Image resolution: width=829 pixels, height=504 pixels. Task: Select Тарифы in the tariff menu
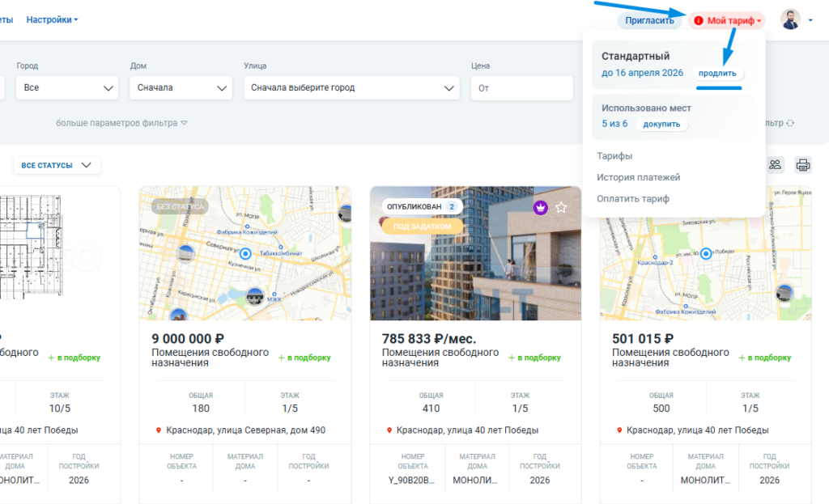[x=614, y=156]
